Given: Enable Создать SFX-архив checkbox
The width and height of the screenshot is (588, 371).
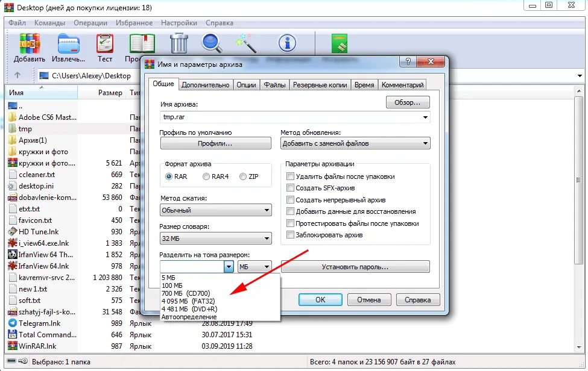Looking at the screenshot, I should [290, 188].
